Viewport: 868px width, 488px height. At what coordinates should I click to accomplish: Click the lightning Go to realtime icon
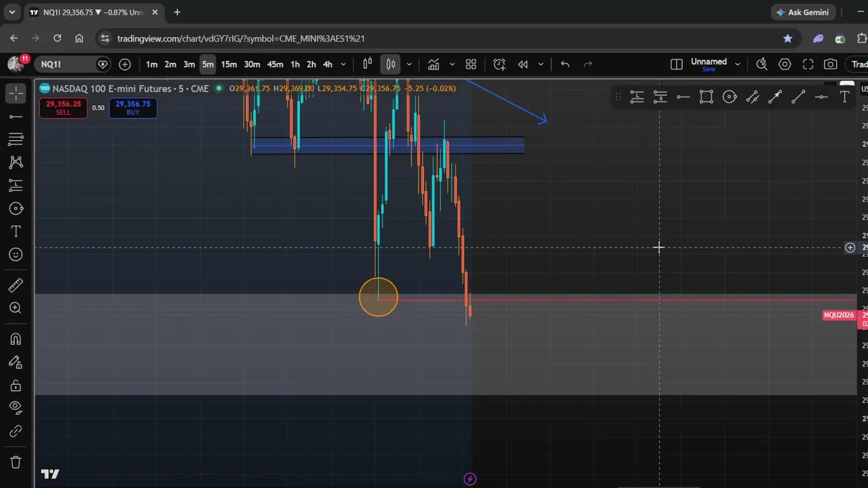click(x=470, y=479)
